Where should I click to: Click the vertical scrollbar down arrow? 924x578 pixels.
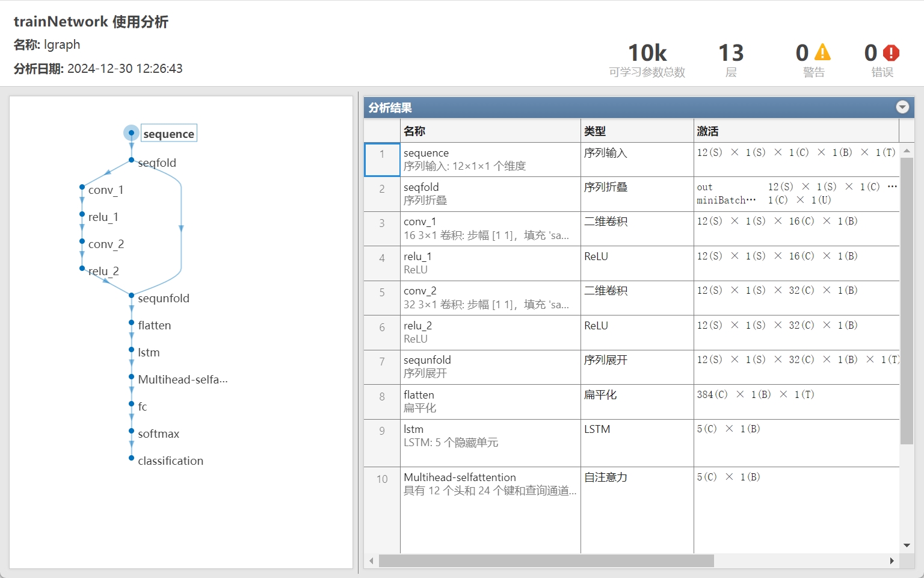[907, 545]
